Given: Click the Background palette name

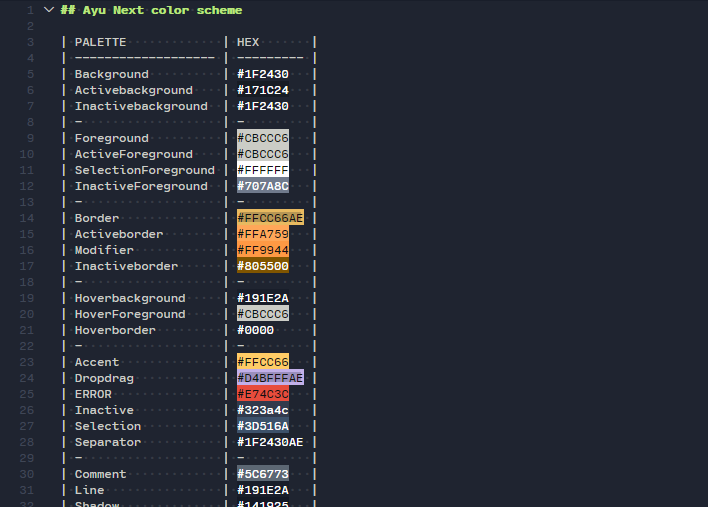Looking at the screenshot, I should tap(112, 74).
